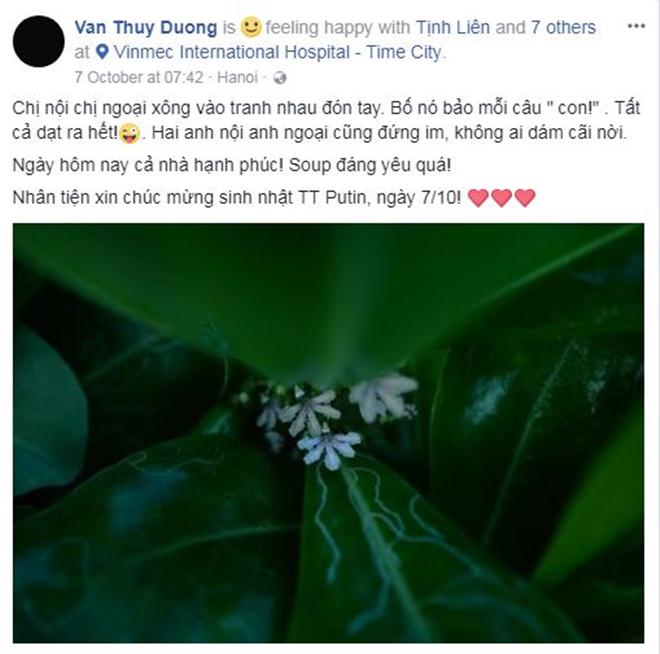Open the flower and leaves photo
Image resolution: width=660 pixels, height=654 pixels.
328,433
